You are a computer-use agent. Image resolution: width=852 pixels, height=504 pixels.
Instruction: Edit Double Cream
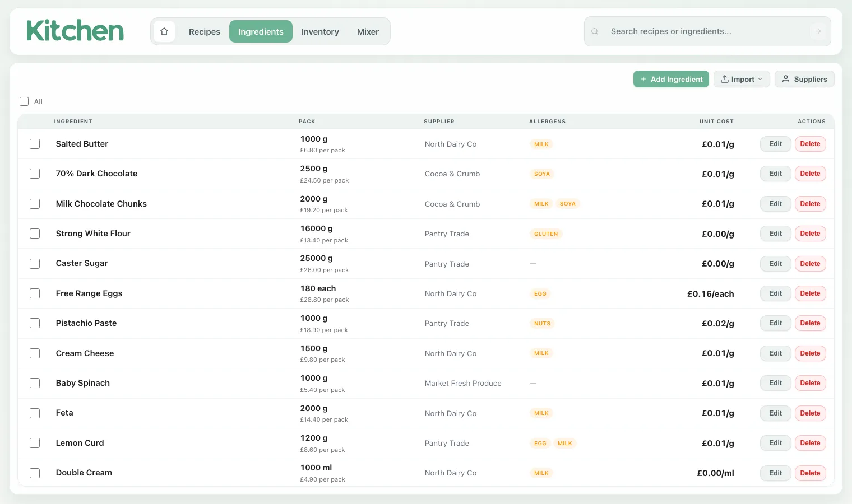pyautogui.click(x=775, y=473)
